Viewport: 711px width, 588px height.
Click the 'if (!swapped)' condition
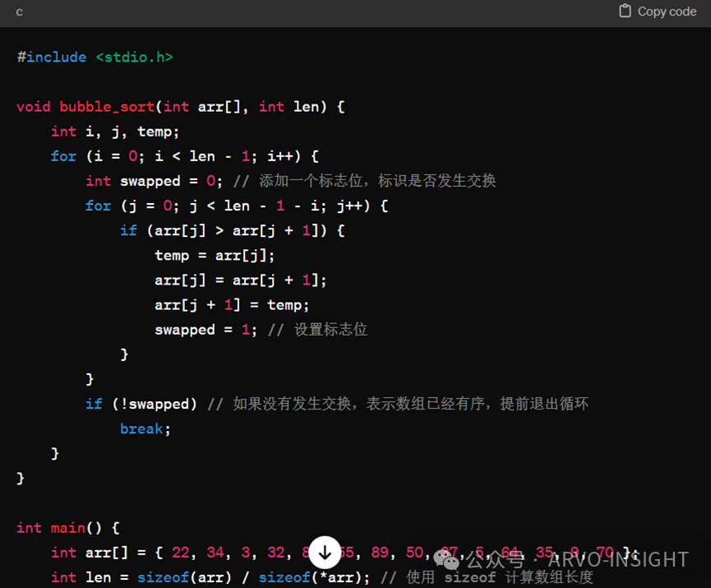coord(141,404)
